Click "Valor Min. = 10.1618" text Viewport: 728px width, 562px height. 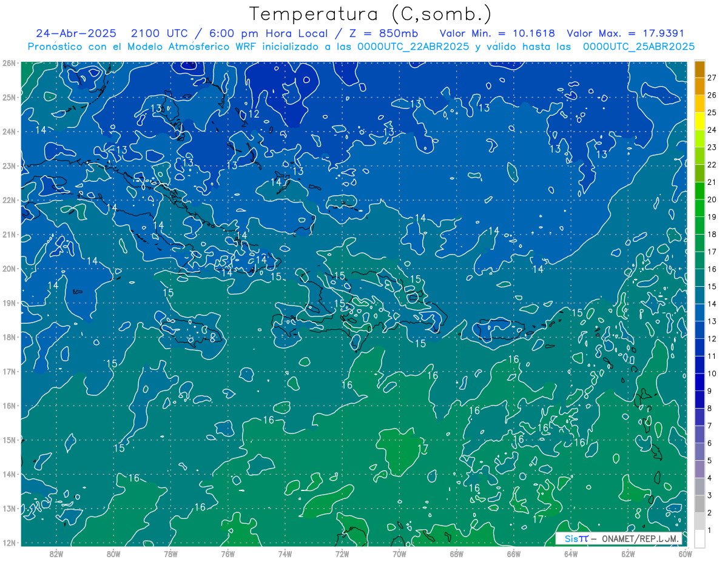(x=497, y=33)
